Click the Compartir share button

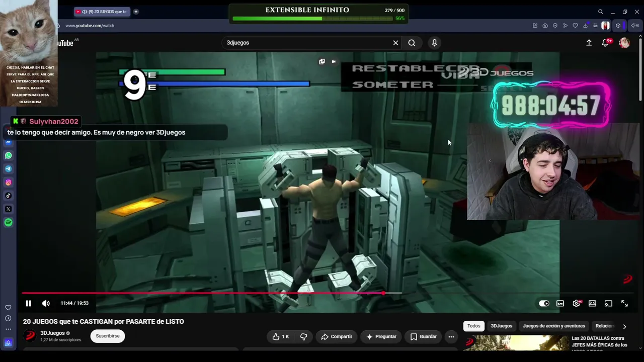[337, 336]
